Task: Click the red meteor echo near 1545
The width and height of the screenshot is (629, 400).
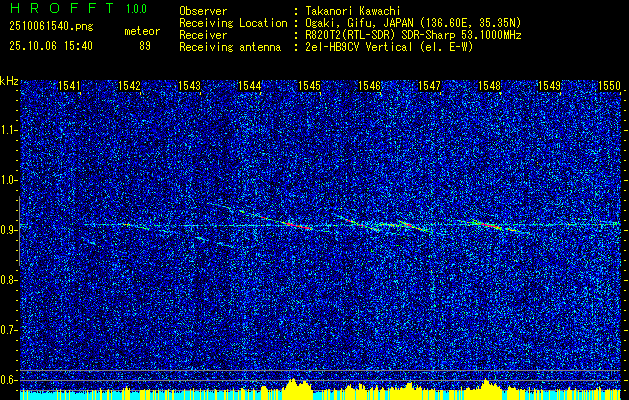Action: pyautogui.click(x=298, y=225)
